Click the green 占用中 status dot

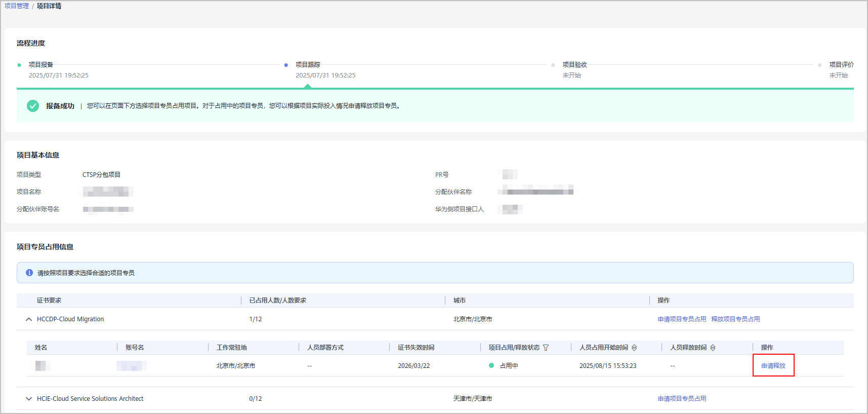[x=491, y=365]
